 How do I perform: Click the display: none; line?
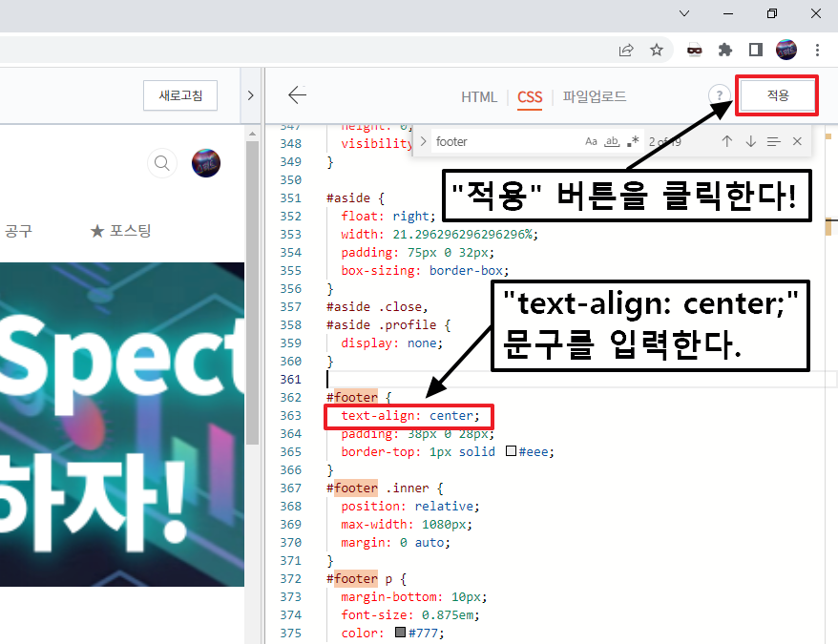[392, 343]
